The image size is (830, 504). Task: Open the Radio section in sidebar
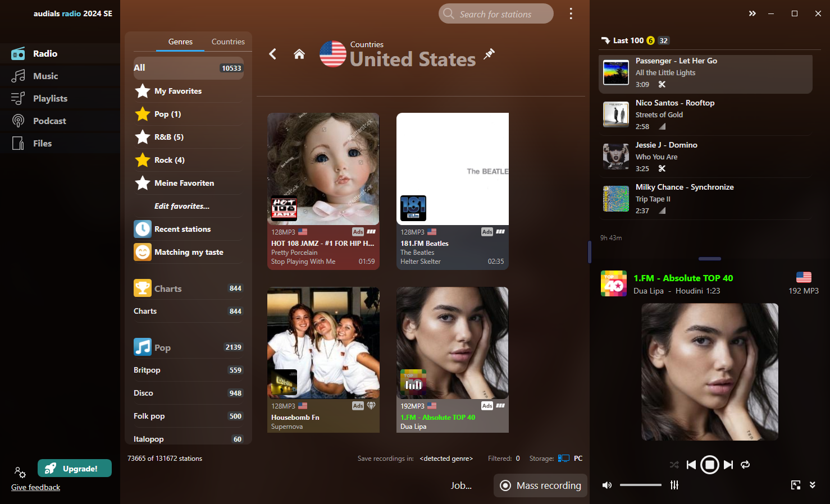[60, 54]
